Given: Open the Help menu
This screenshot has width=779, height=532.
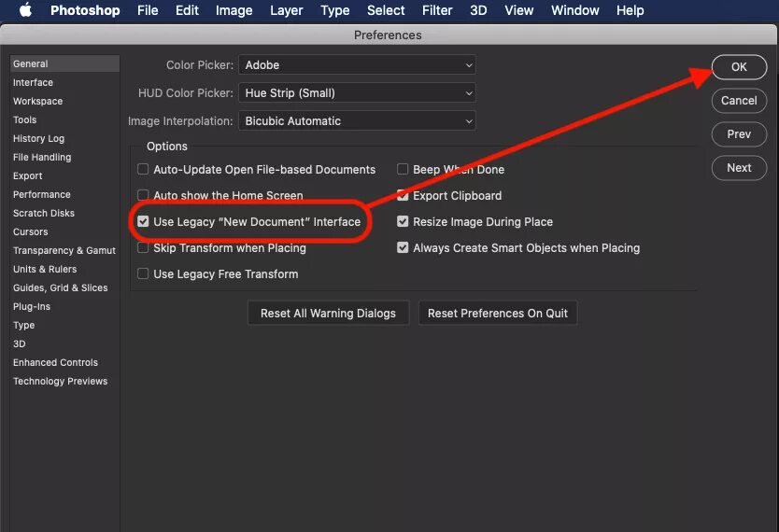Looking at the screenshot, I should [x=630, y=10].
